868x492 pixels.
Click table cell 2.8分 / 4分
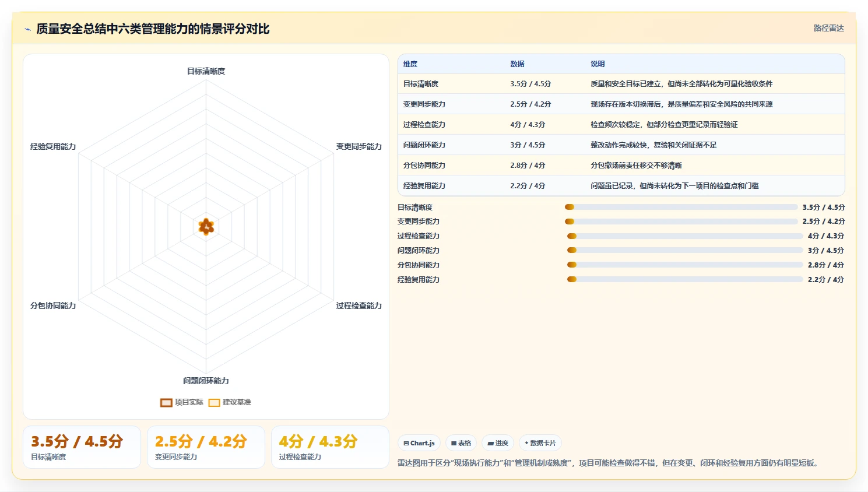(528, 166)
